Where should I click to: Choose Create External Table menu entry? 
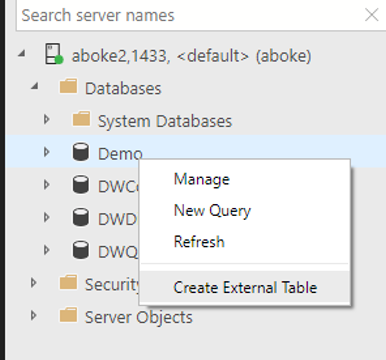[245, 287]
